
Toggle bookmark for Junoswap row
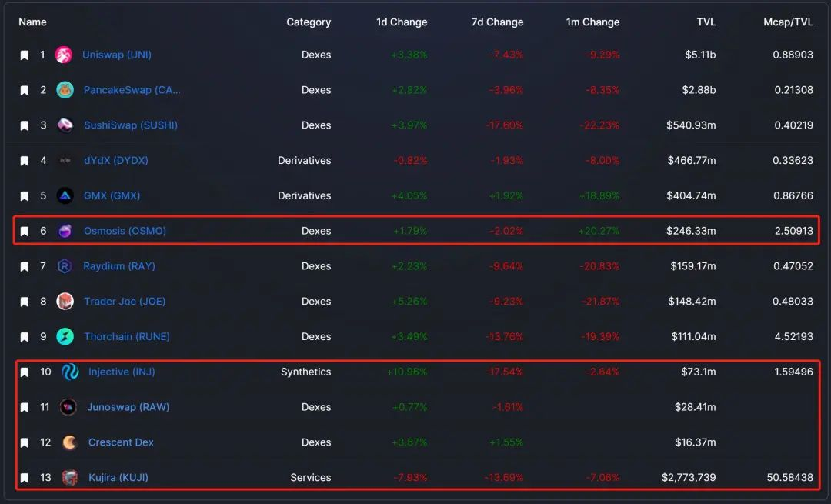tap(25, 408)
